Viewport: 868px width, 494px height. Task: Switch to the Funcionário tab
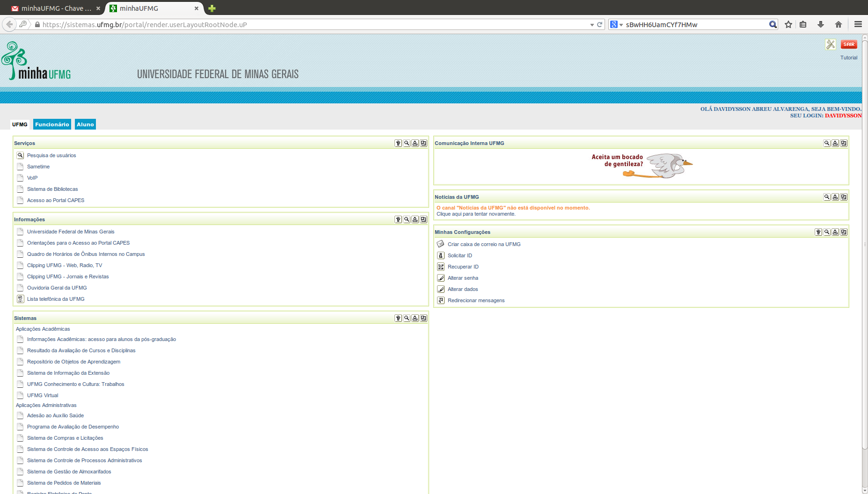point(52,124)
